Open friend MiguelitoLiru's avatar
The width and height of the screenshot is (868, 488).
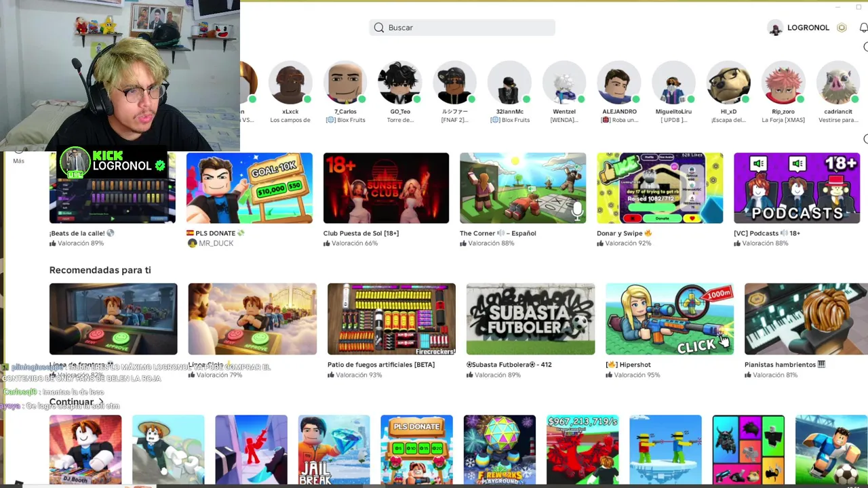tap(674, 83)
